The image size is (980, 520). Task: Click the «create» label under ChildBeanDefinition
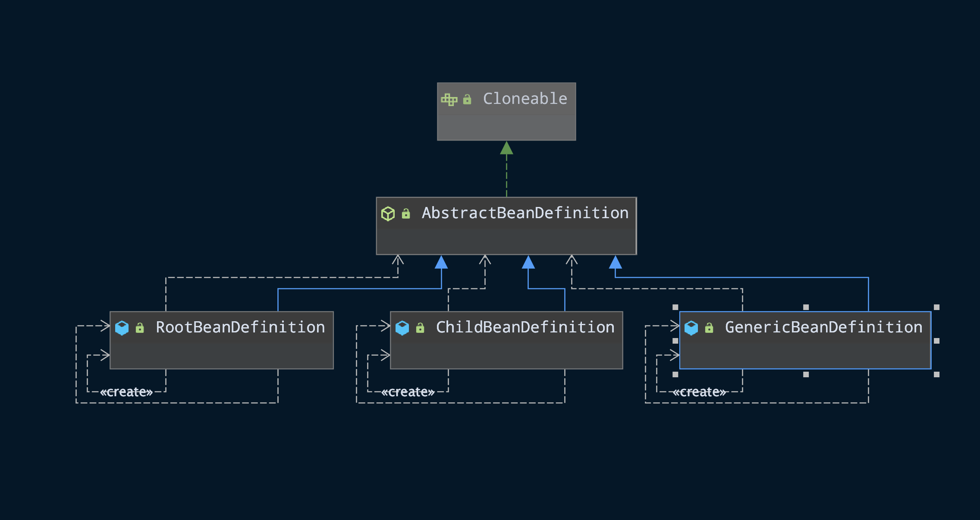click(408, 392)
